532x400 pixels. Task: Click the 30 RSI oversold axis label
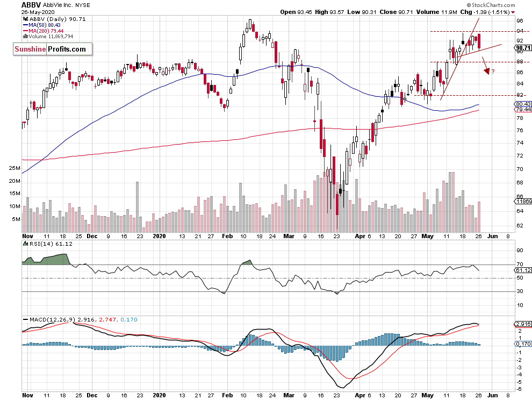point(520,291)
